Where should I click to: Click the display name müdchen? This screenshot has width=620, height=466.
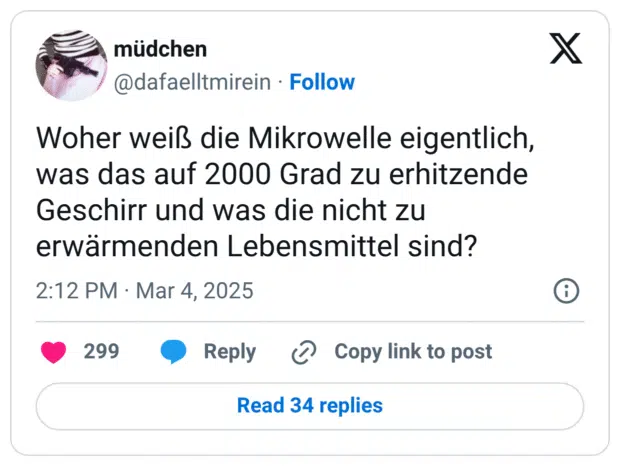(161, 50)
